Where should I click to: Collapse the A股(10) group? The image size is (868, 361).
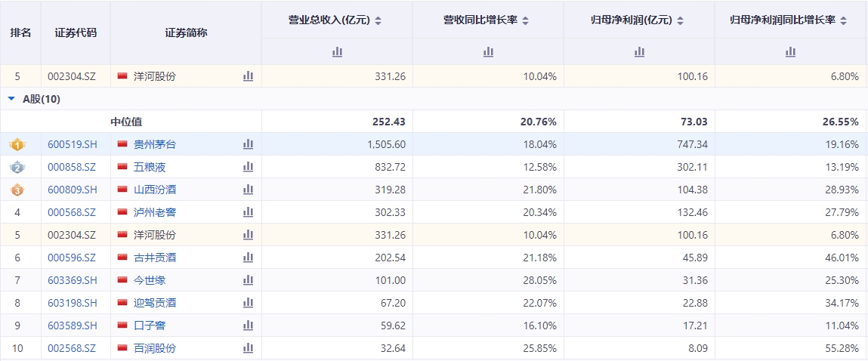[x=11, y=99]
